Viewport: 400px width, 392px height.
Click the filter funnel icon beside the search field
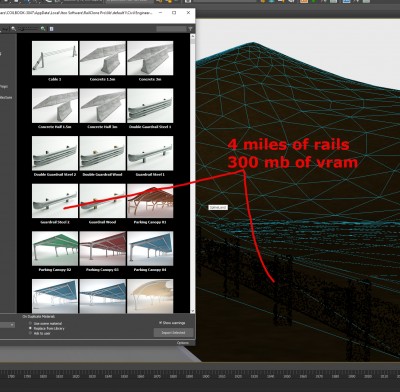point(191,29)
